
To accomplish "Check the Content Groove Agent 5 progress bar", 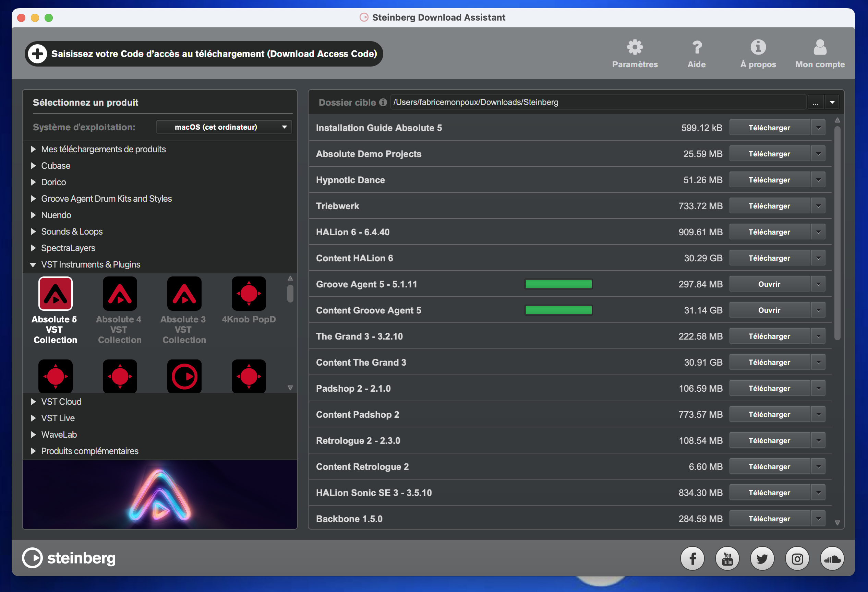I will click(x=558, y=310).
